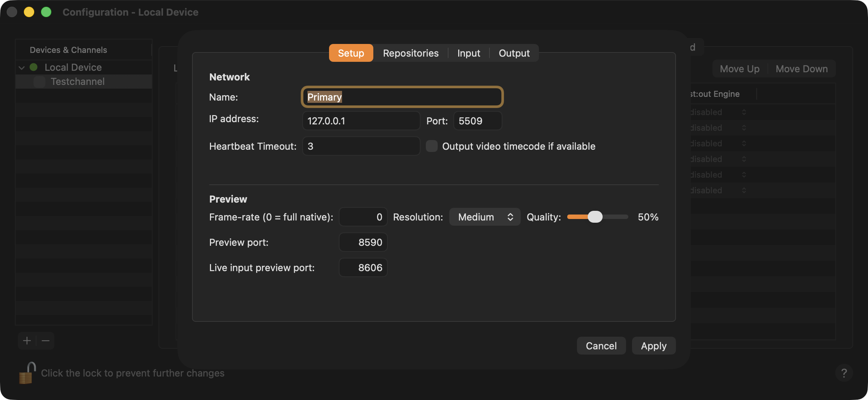Click the Preview port field 8590

[363, 242]
